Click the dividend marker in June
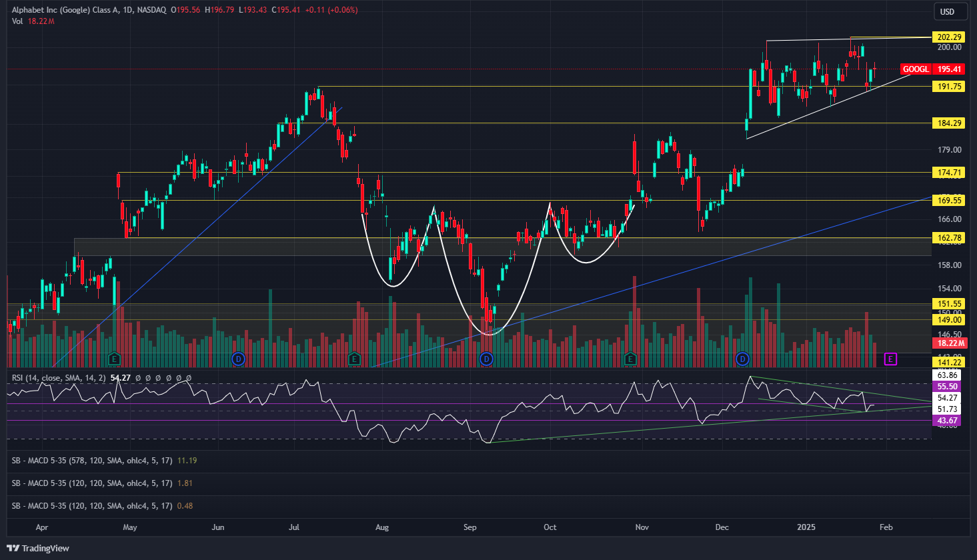Screen dimensions: 977x560 (238, 359)
